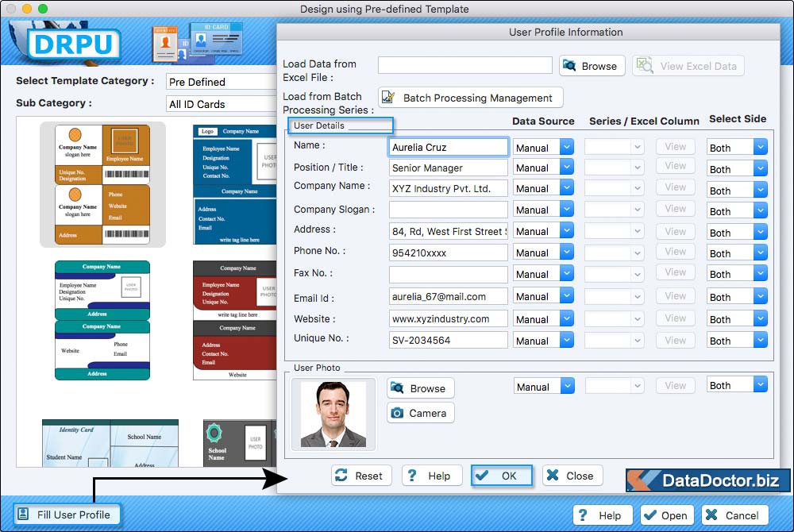Click the Batch Processing Management pencil icon
The image size is (794, 532).
click(x=388, y=97)
